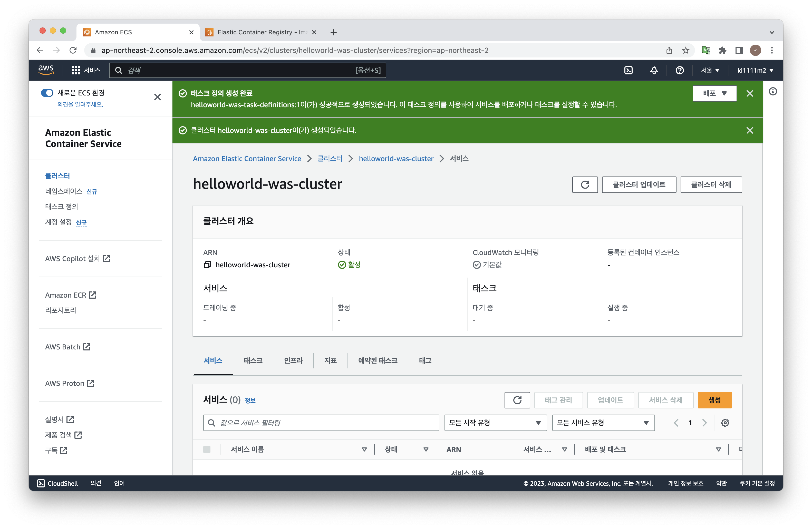Screen dimensions: 812x529
Task: Click the refresh icon next to Update Cluster
Action: [585, 184]
